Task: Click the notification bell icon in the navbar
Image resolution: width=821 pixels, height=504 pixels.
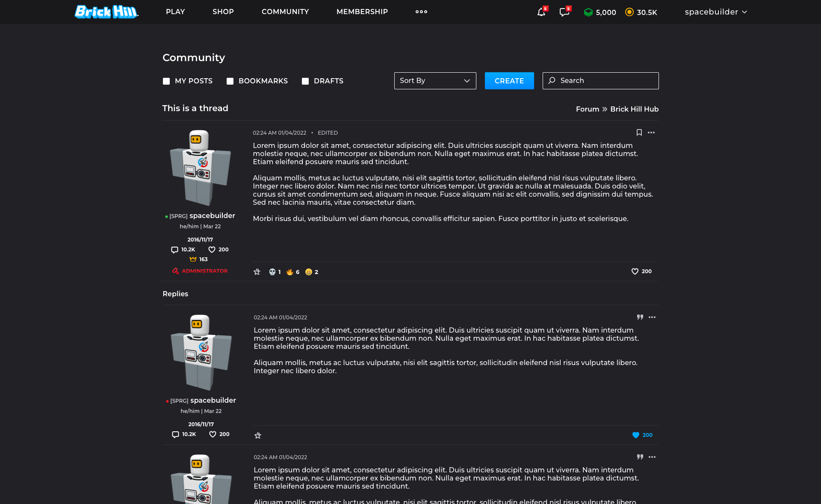Action: [540, 12]
